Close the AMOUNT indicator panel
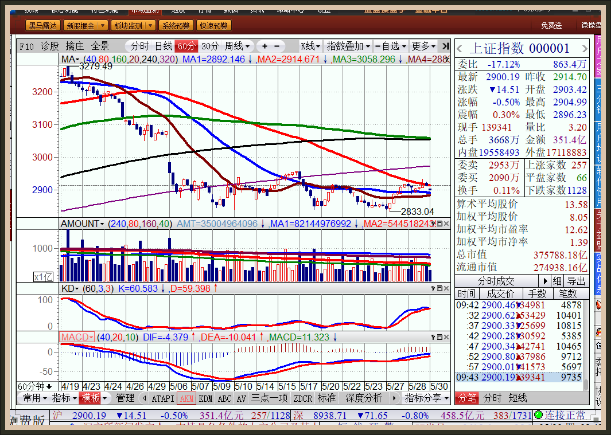The width and height of the screenshot is (611, 435). click(446, 224)
